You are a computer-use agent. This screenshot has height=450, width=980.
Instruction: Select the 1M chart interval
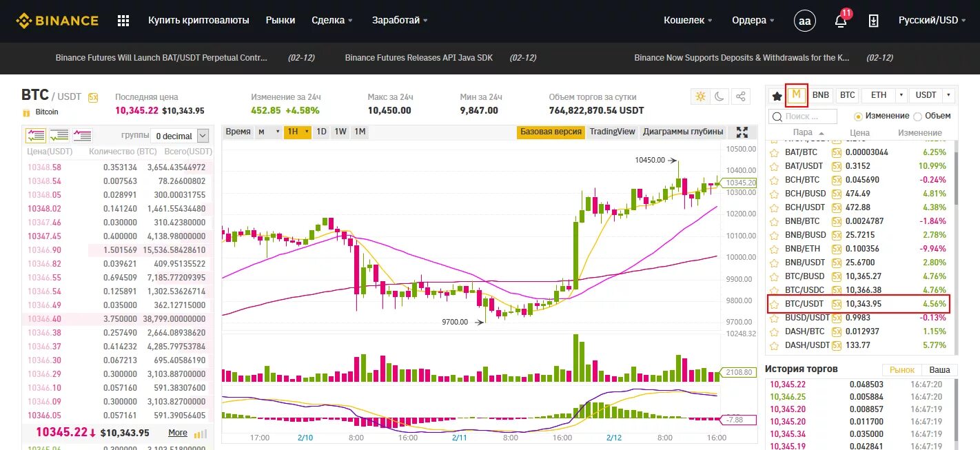tap(360, 132)
